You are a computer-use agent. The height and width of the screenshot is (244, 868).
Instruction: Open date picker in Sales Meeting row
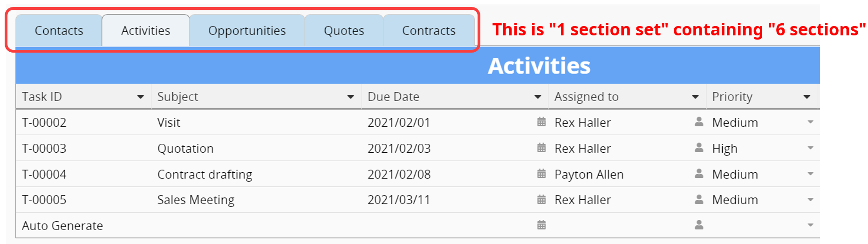point(541,200)
